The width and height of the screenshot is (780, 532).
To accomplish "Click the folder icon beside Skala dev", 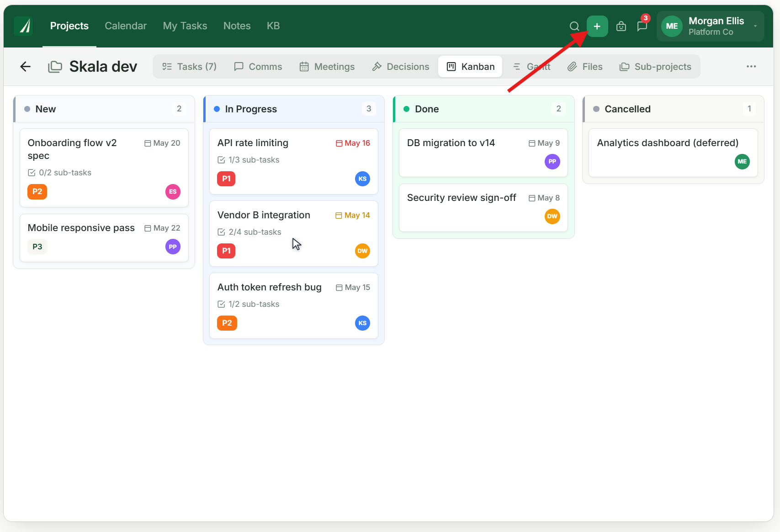I will [x=55, y=67].
